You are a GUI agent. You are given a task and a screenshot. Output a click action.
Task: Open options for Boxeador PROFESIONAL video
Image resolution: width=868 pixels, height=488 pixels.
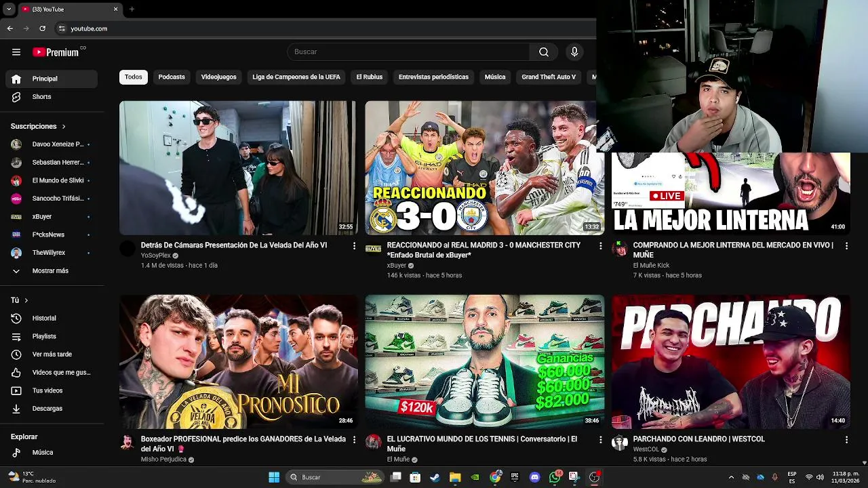tap(354, 440)
